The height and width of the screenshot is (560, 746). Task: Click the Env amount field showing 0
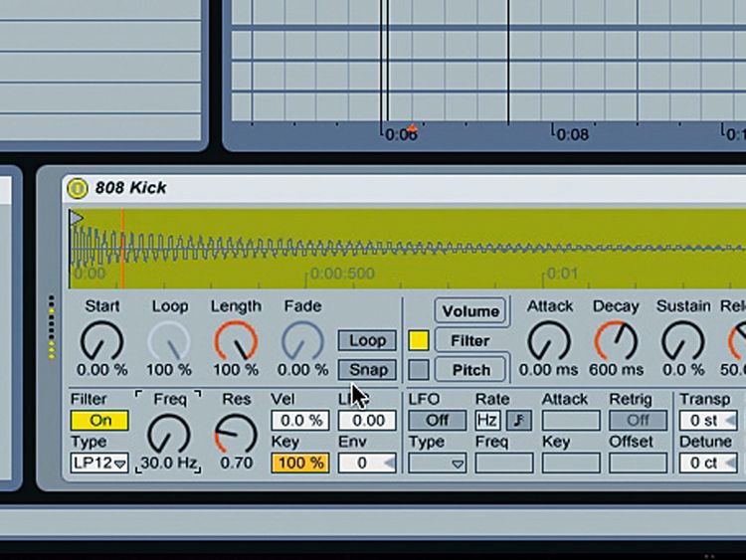(x=367, y=463)
